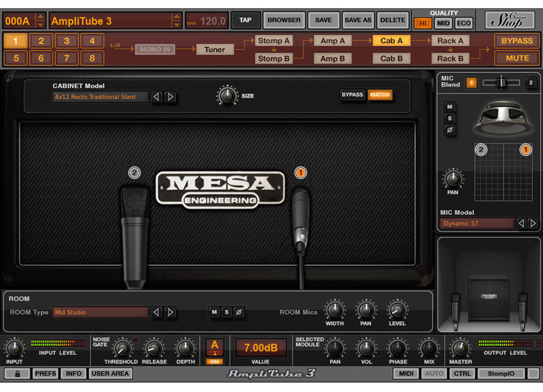Open the Dynamic 57 mic model dropdown
This screenshot has height=392, width=543.
477,223
